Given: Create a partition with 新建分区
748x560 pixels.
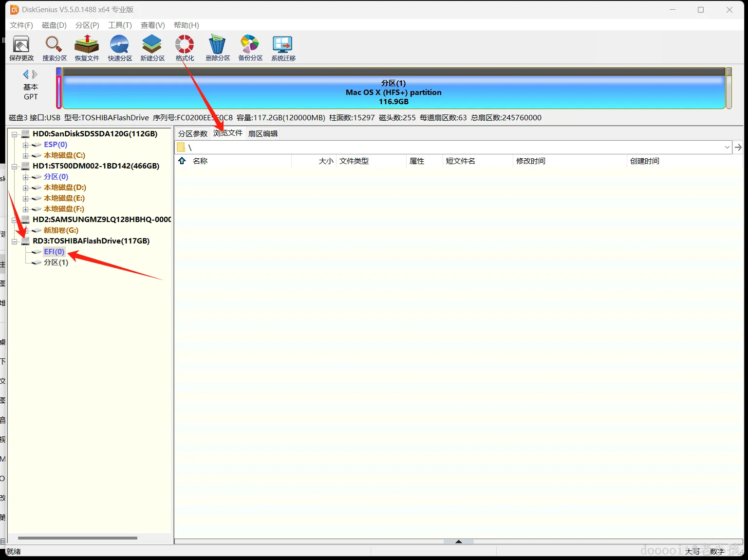Looking at the screenshot, I should click(x=152, y=48).
